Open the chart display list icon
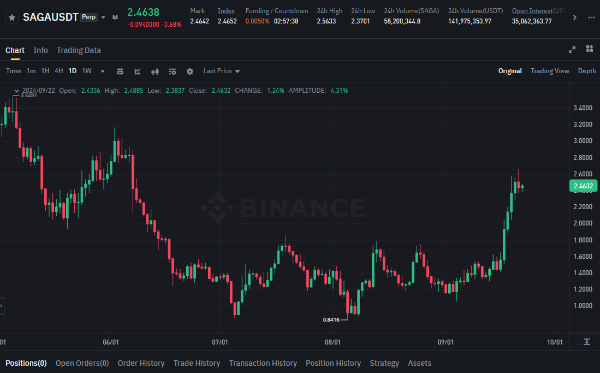The height and width of the screenshot is (373, 600). [x=172, y=71]
